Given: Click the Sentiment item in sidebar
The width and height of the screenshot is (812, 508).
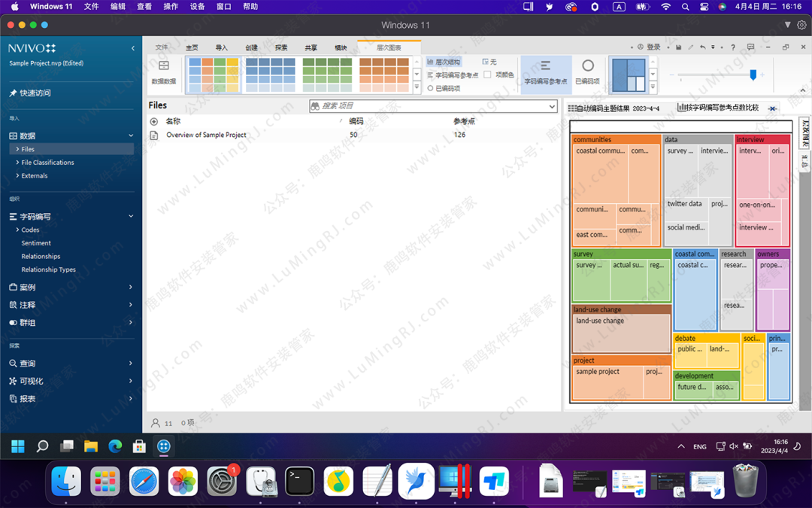Looking at the screenshot, I should 36,243.
